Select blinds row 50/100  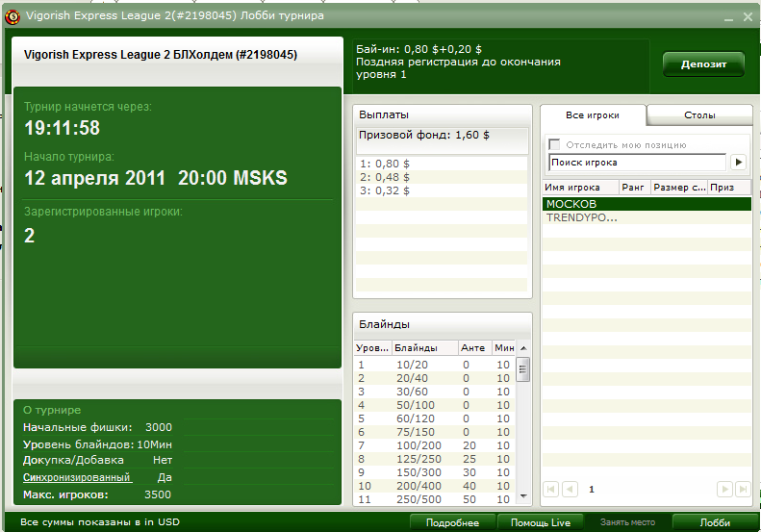tap(435, 405)
